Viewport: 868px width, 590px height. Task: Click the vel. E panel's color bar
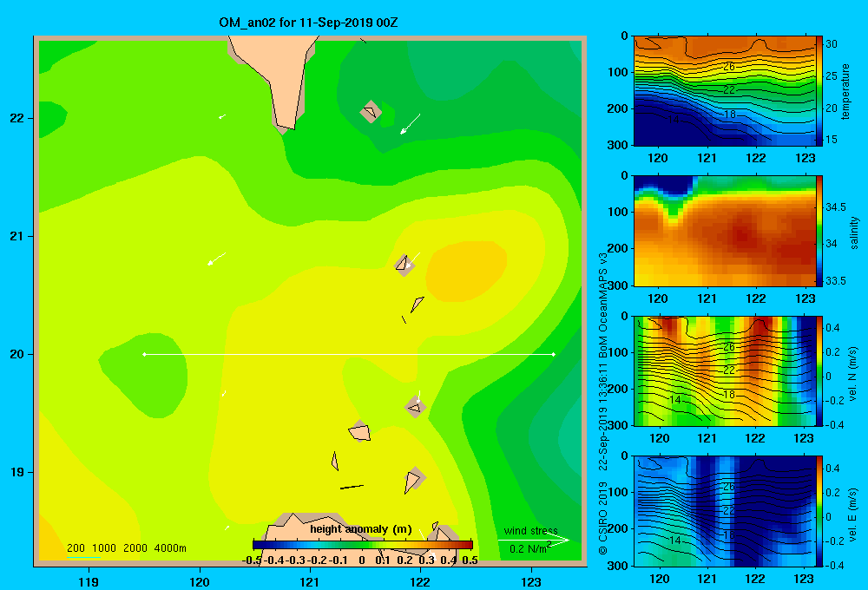(819, 511)
